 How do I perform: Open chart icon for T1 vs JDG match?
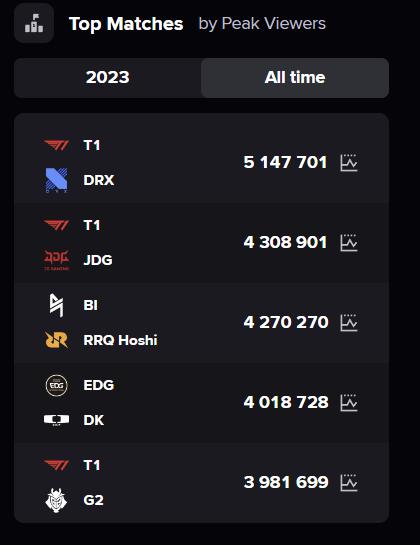click(x=349, y=243)
